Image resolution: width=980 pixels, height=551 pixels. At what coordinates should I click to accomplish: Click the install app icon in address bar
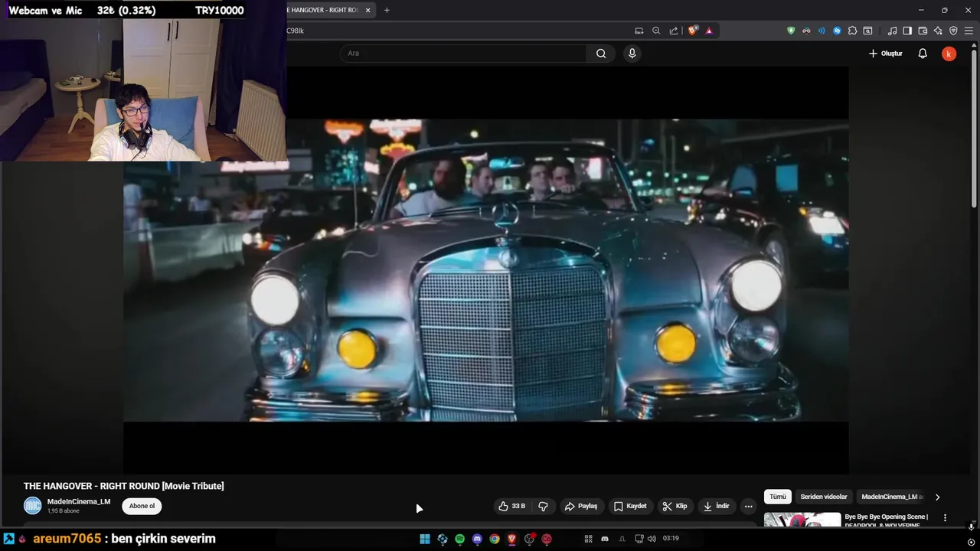point(639,31)
